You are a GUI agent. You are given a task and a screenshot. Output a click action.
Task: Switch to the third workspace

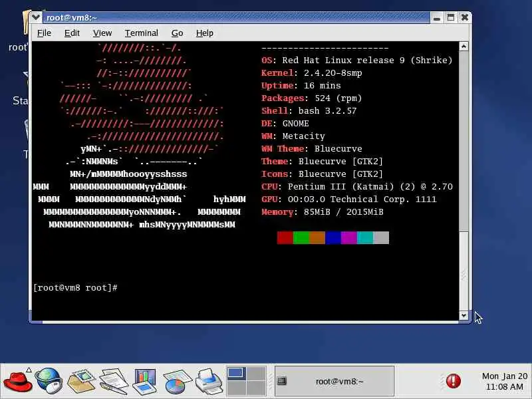(237, 388)
